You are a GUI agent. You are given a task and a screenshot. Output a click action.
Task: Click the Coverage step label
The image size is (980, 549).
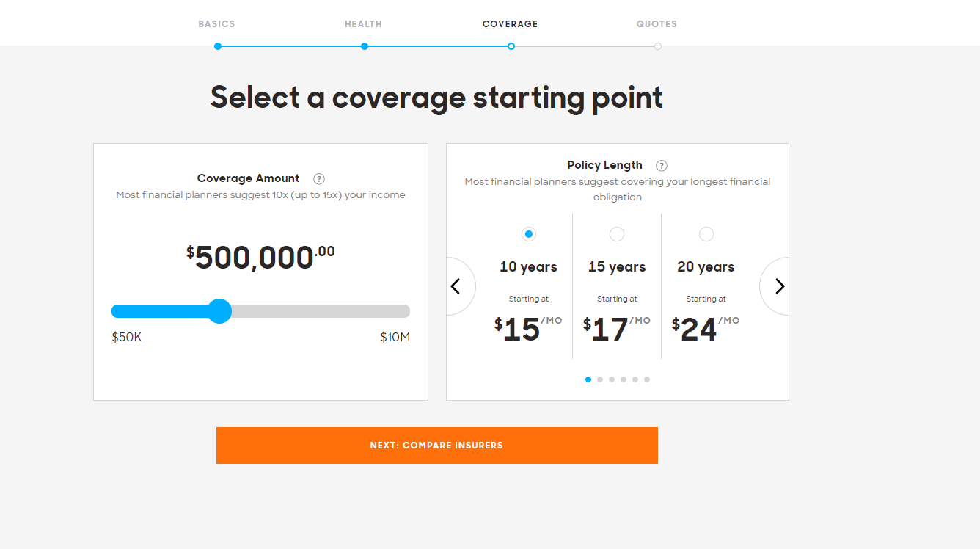point(511,24)
